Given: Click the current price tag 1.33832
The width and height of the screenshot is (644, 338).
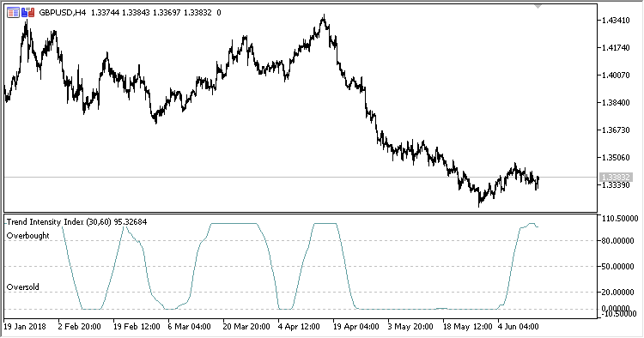Looking at the screenshot, I should (x=616, y=178).
